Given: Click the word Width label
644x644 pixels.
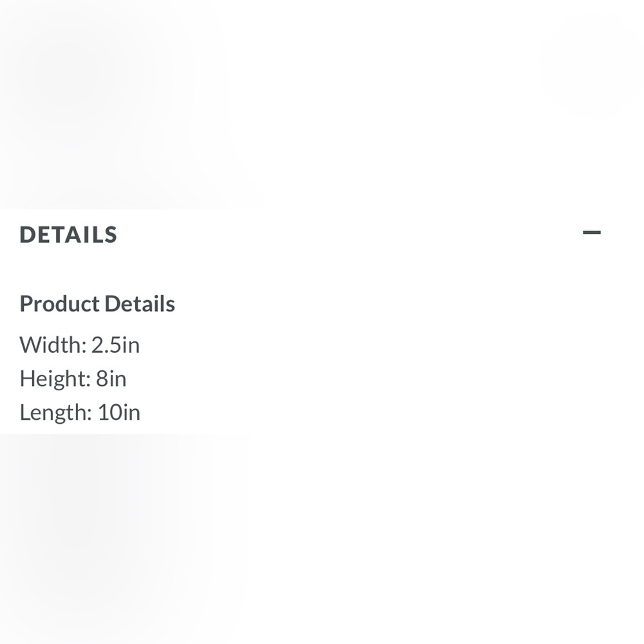Looking at the screenshot, I should (x=53, y=345).
